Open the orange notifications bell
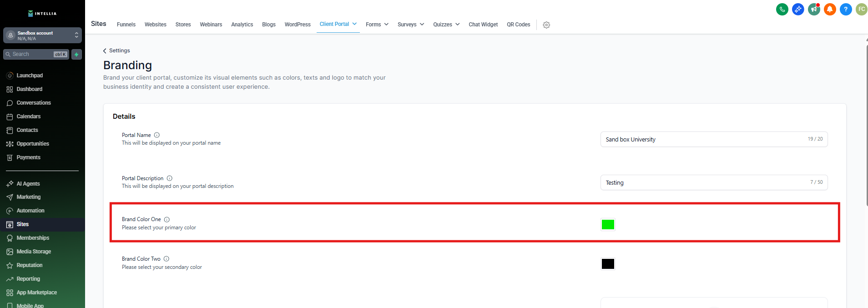868x308 pixels. click(x=830, y=9)
